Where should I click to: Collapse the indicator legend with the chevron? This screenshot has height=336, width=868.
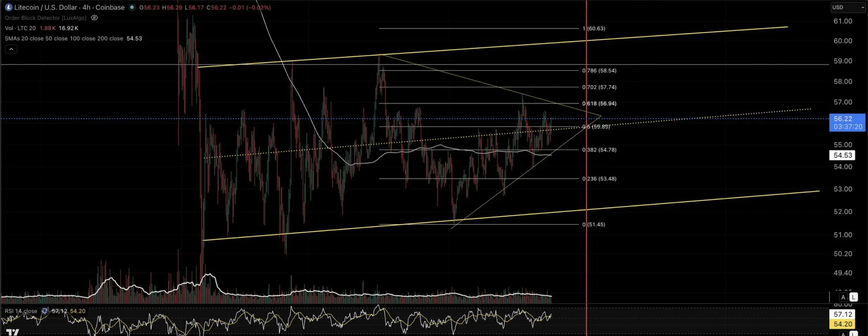[x=11, y=49]
